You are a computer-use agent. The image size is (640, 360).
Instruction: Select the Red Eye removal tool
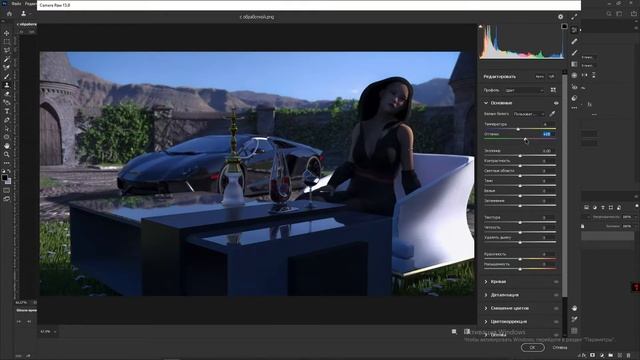pyautogui.click(x=574, y=87)
